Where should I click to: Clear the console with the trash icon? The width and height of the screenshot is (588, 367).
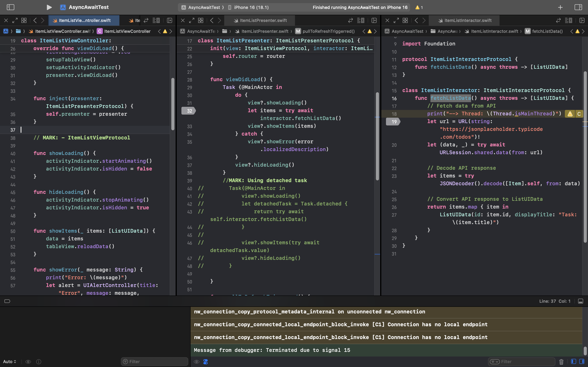561,362
